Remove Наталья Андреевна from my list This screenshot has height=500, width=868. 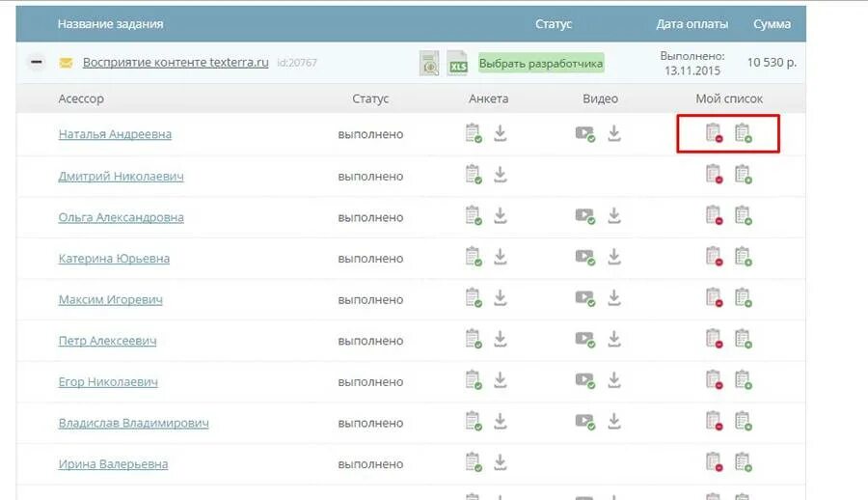pyautogui.click(x=714, y=133)
